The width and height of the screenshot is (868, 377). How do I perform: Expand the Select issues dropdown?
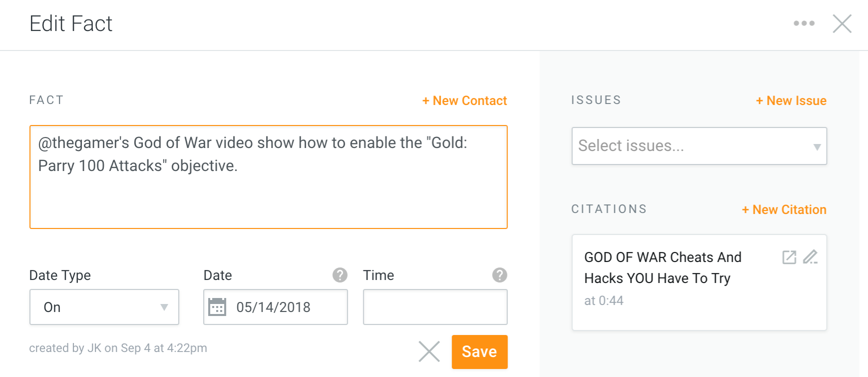tap(699, 146)
